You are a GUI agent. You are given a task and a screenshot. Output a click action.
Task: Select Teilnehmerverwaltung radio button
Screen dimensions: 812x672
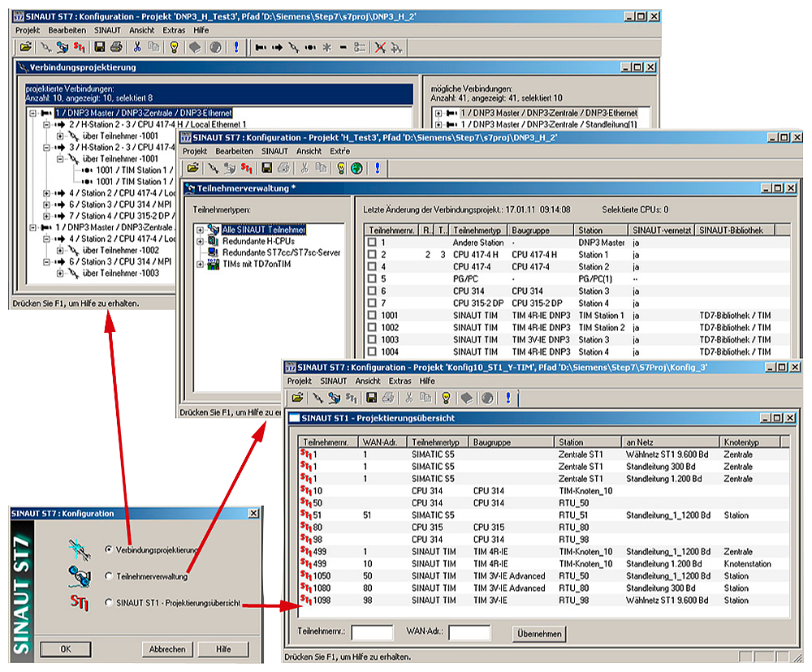(x=108, y=575)
